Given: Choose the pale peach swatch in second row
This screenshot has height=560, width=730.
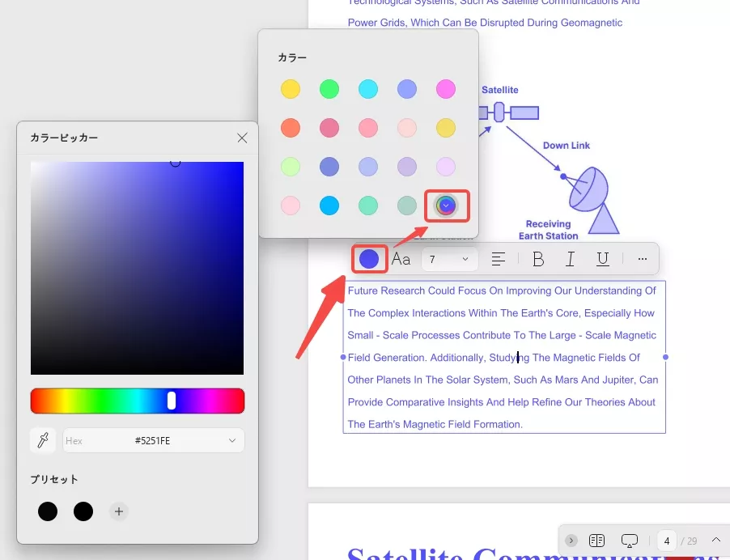Looking at the screenshot, I should pos(407,128).
